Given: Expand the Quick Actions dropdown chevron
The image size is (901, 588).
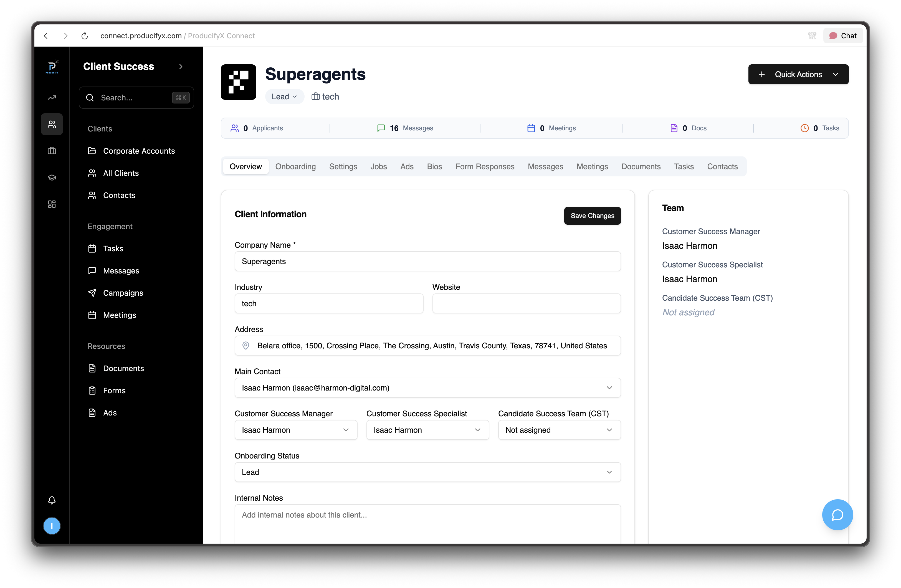Looking at the screenshot, I should pyautogui.click(x=836, y=74).
